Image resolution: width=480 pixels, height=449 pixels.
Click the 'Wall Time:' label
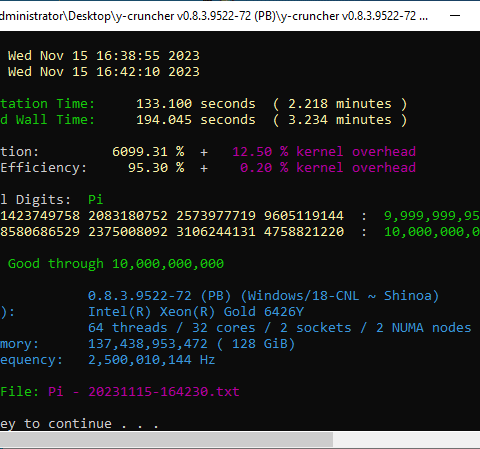click(55, 120)
